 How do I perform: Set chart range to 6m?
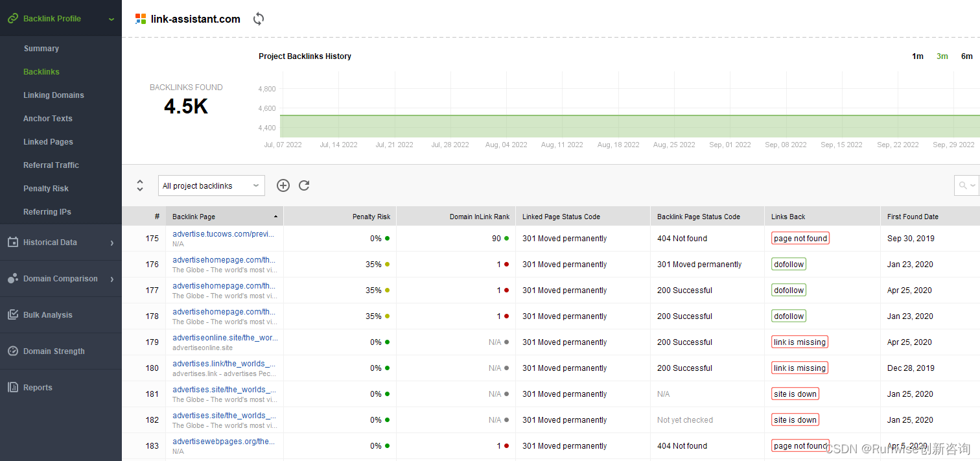[967, 56]
